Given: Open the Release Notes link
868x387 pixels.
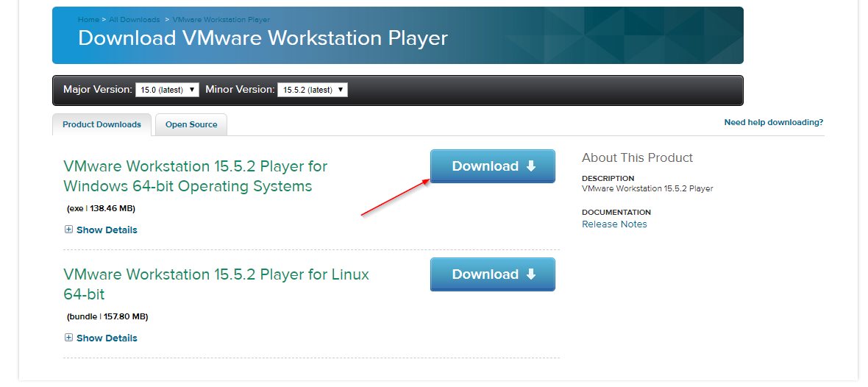Looking at the screenshot, I should pyautogui.click(x=614, y=224).
